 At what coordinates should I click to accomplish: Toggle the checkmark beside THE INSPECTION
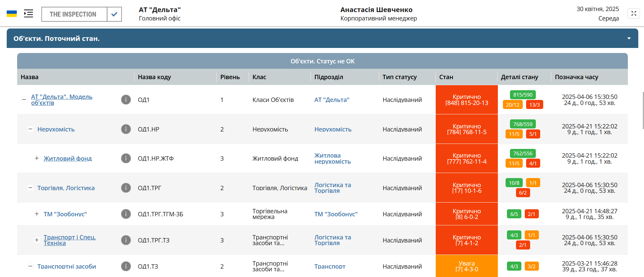(114, 14)
